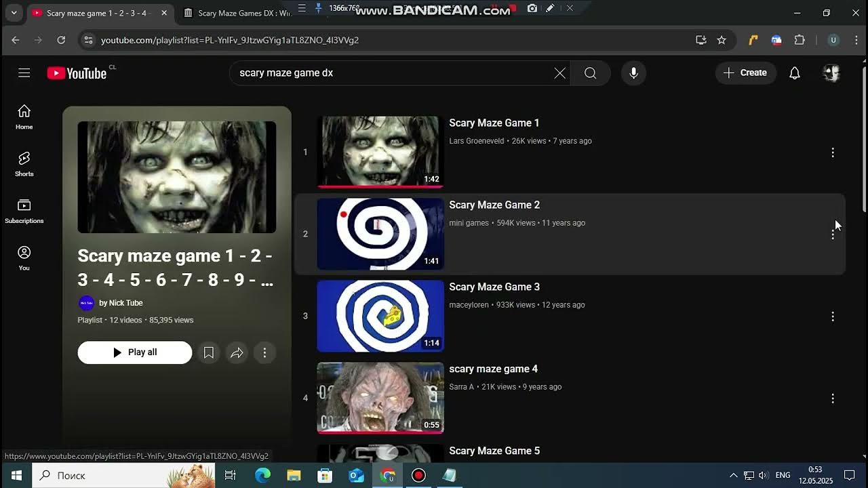Bookmark this page with star icon
868x488 pixels.
pos(722,40)
